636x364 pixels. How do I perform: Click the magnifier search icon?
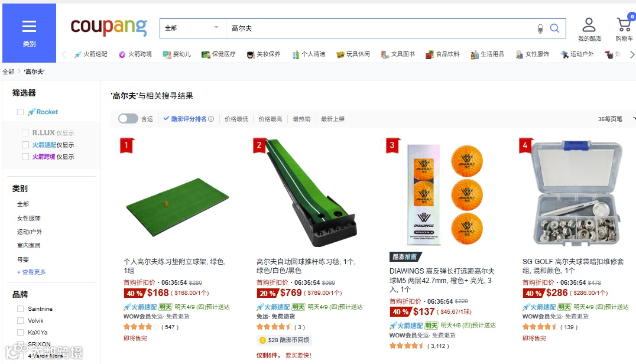554,28
